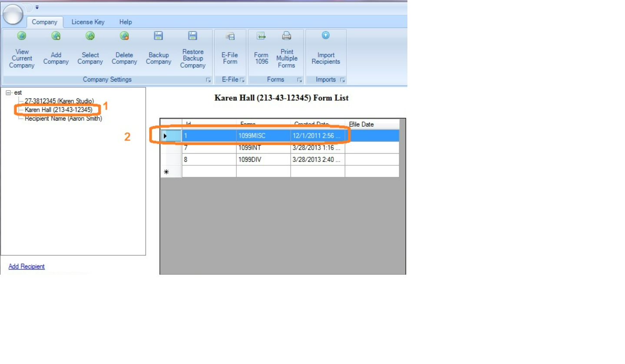625x364 pixels.
Task: Open Add Company from the ribbon
Action: pos(56,50)
